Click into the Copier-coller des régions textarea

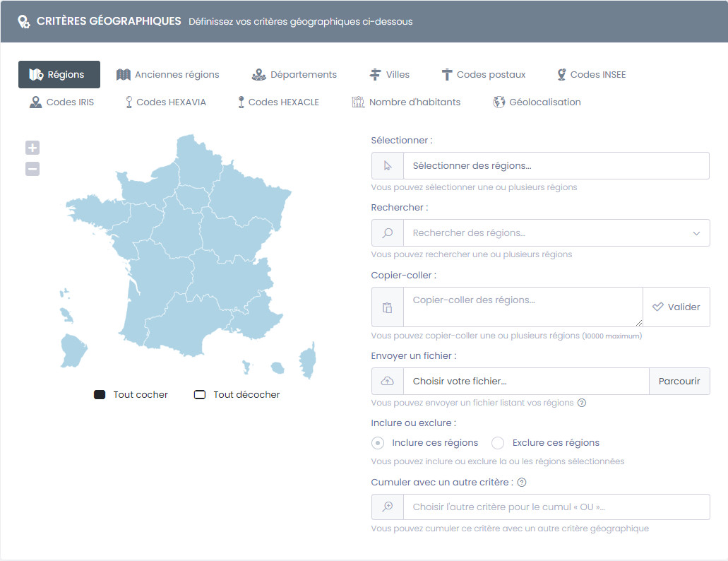coord(523,307)
